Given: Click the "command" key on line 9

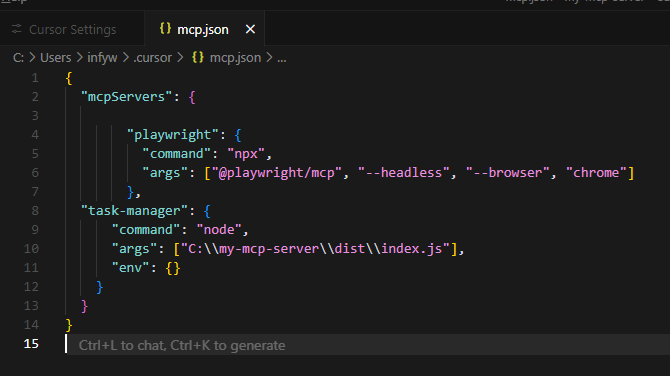Looking at the screenshot, I should (146, 230).
